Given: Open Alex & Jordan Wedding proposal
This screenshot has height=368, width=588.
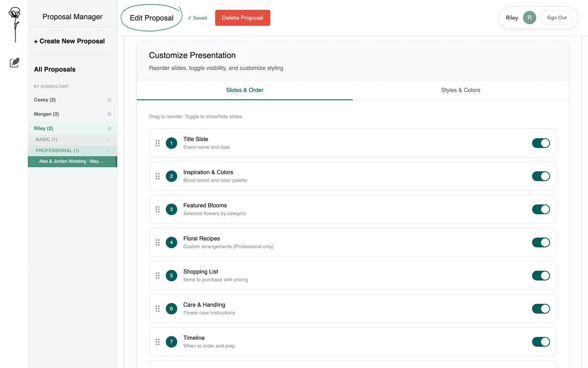Looking at the screenshot, I should (72, 162).
